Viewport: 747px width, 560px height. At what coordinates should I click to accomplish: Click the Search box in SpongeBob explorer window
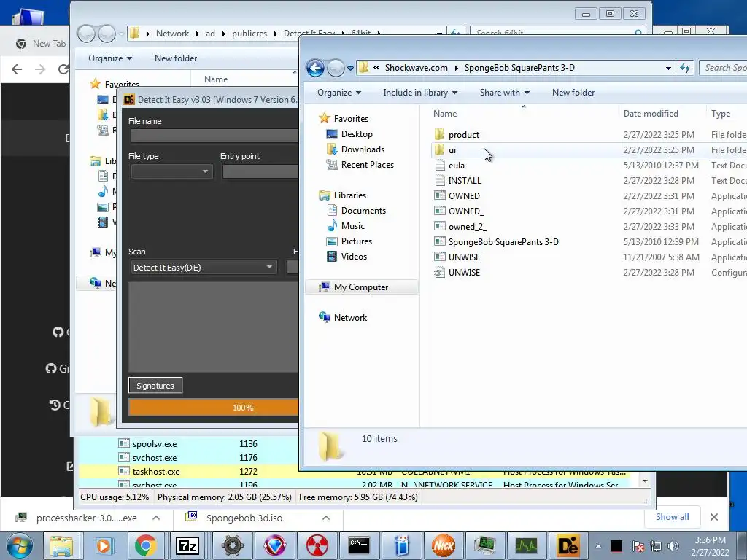coord(723,68)
